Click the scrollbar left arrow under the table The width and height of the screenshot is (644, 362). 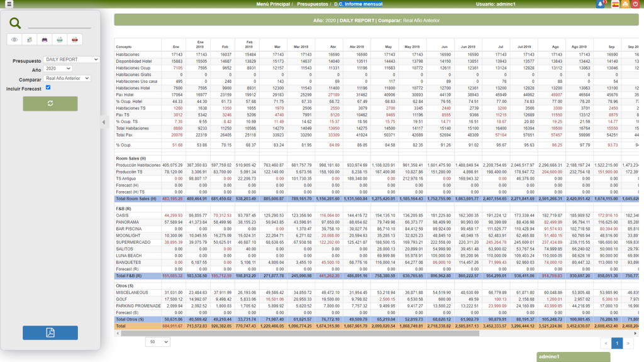tap(118, 333)
